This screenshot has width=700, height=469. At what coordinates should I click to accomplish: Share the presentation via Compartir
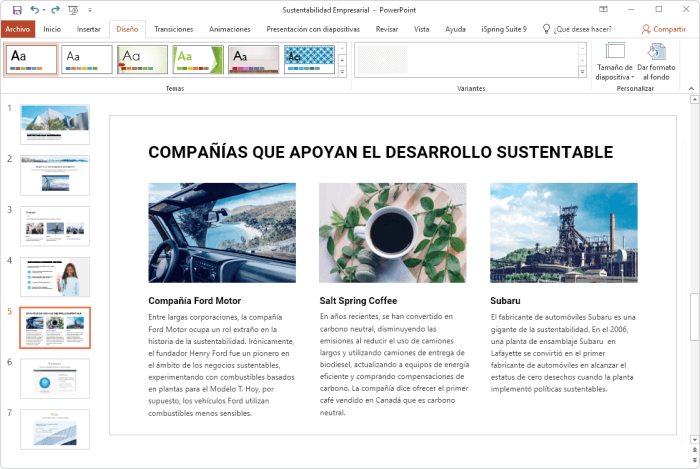(x=663, y=29)
